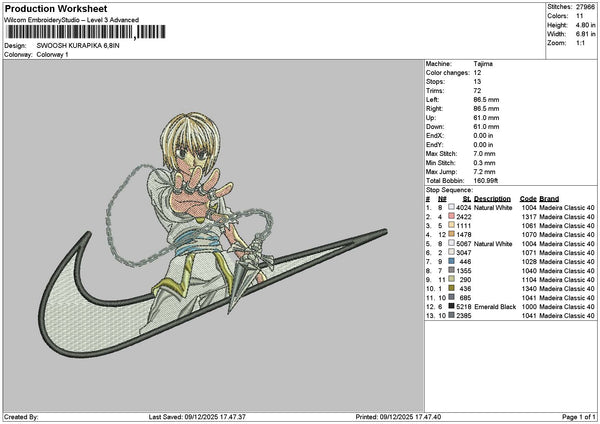Click the Color changes value '12'

tap(477, 73)
